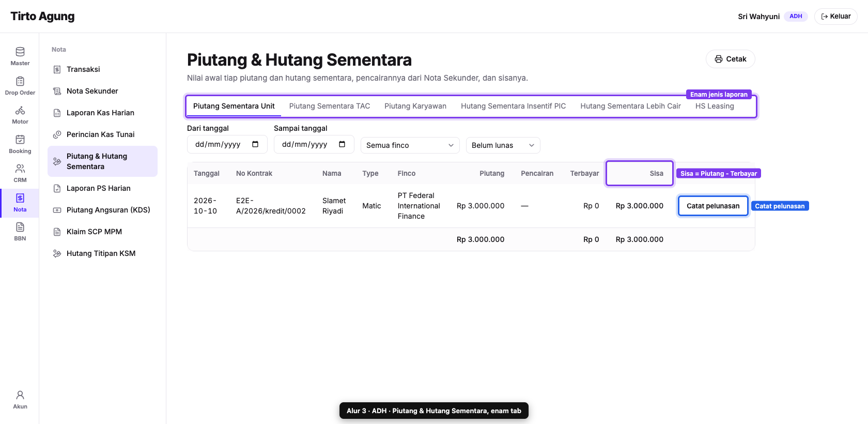Open the Drop Order section icon
868x424 pixels.
tap(20, 81)
